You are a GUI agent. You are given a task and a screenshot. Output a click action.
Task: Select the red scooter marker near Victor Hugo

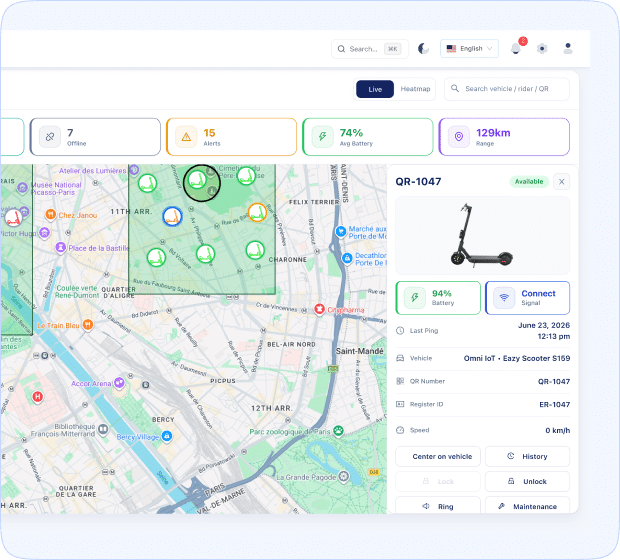[x=13, y=218]
